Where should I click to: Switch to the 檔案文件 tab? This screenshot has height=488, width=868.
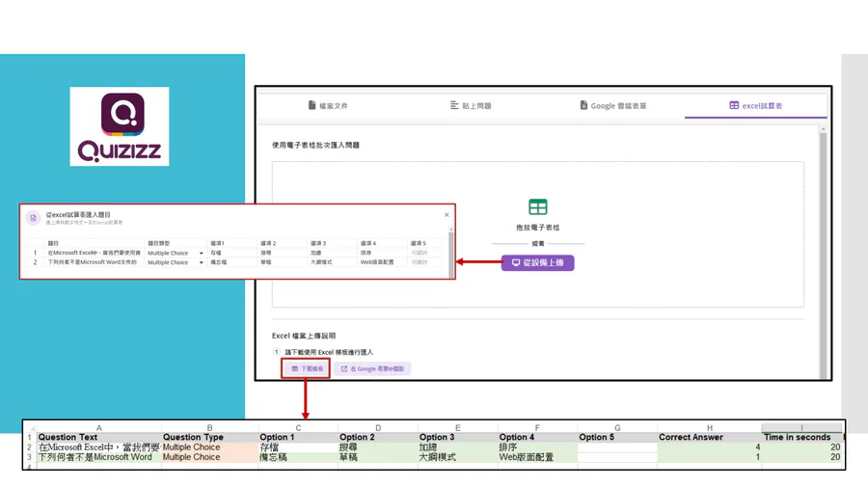(328, 105)
